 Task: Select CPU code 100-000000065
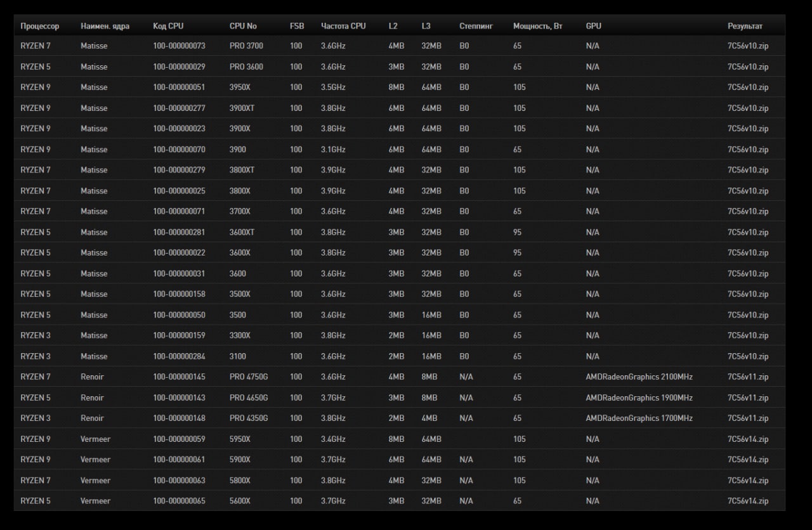(179, 501)
